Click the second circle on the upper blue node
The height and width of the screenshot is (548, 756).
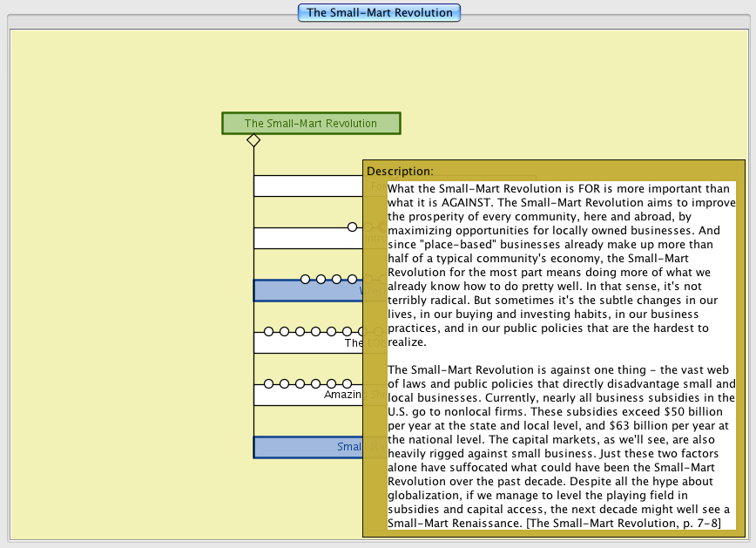click(321, 280)
